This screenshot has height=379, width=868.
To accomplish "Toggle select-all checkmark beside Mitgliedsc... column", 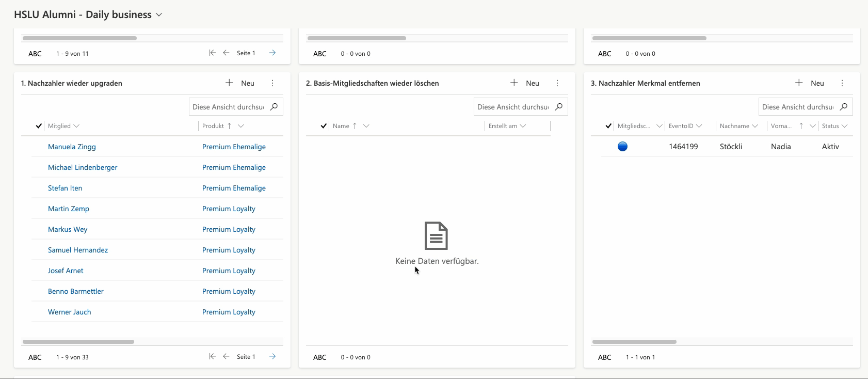I will (x=608, y=126).
